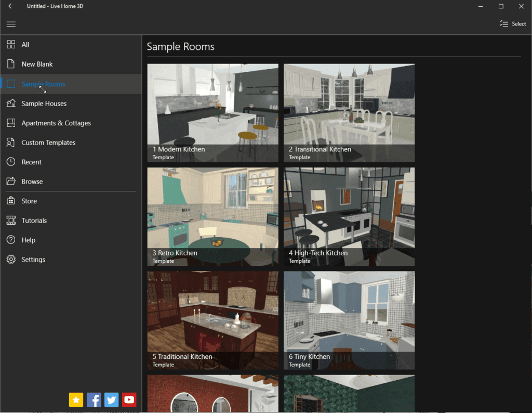Open the green tiled room thumbnail
Viewport: 532px width, 413px height.
[349, 393]
